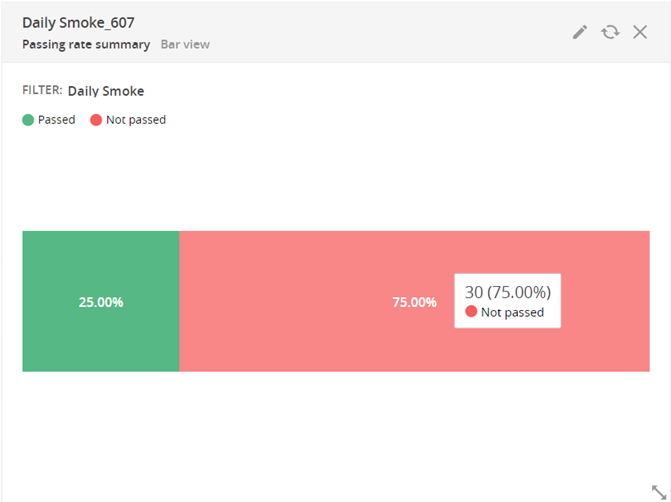Click the Not passed text in tooltip
This screenshot has height=502, width=671.
512,312
